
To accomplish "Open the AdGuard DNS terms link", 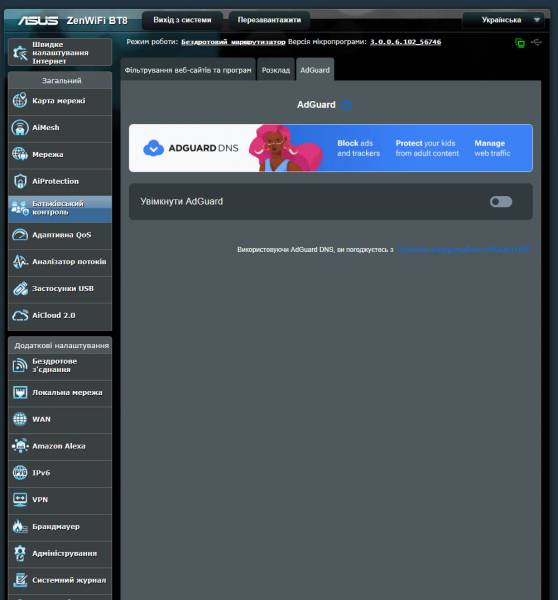I will pos(464,249).
